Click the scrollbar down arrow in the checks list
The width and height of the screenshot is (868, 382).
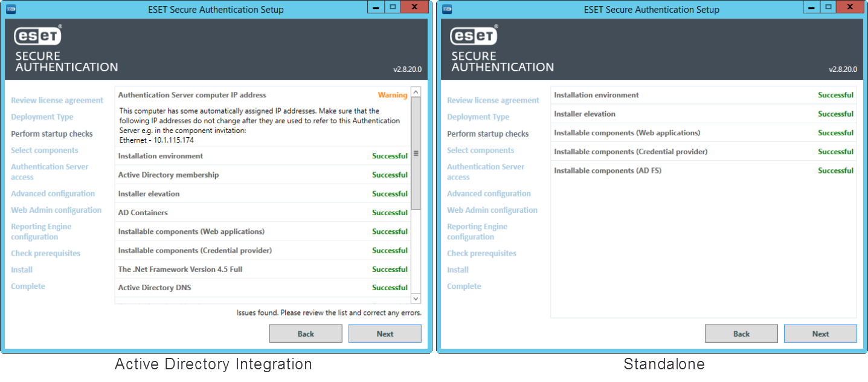point(416,299)
